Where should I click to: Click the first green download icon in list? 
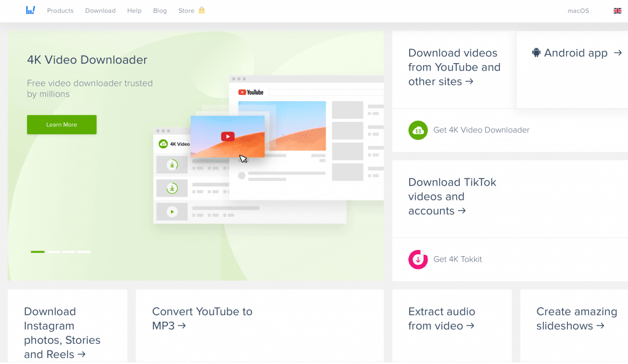click(x=172, y=165)
